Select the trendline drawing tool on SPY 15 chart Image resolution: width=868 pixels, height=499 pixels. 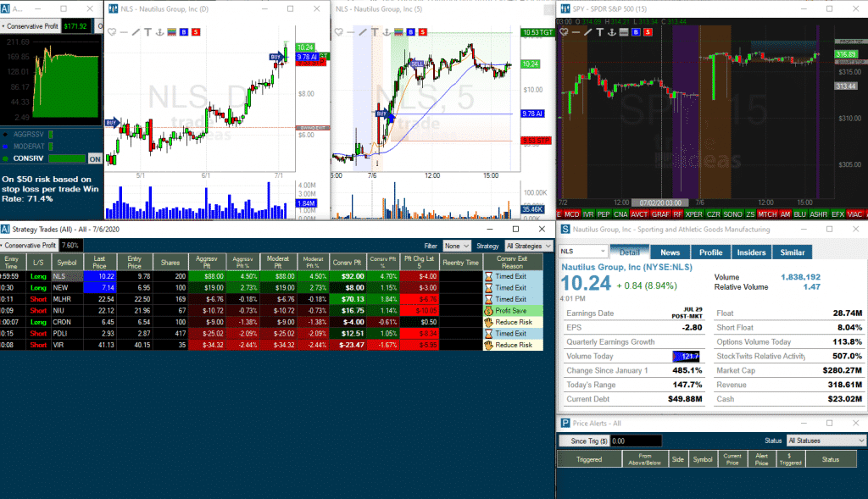pos(587,32)
